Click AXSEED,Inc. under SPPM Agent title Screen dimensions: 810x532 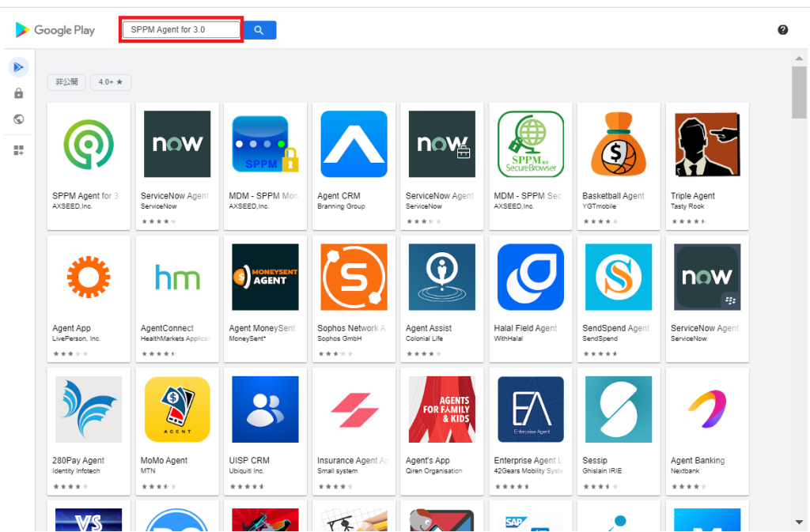72,206
